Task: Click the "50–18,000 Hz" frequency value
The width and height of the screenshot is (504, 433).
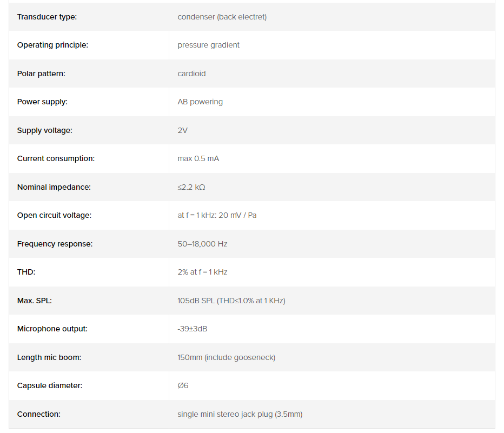Action: pos(202,244)
